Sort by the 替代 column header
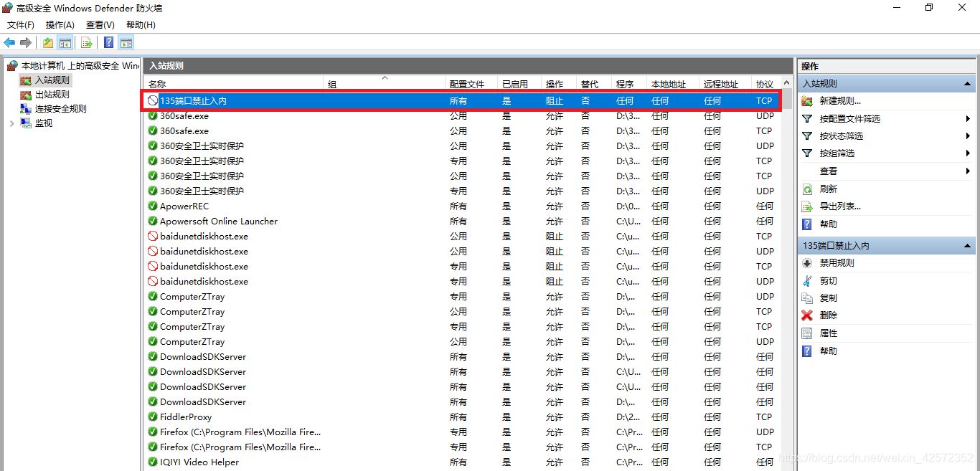This screenshot has height=471, width=980. coord(593,84)
